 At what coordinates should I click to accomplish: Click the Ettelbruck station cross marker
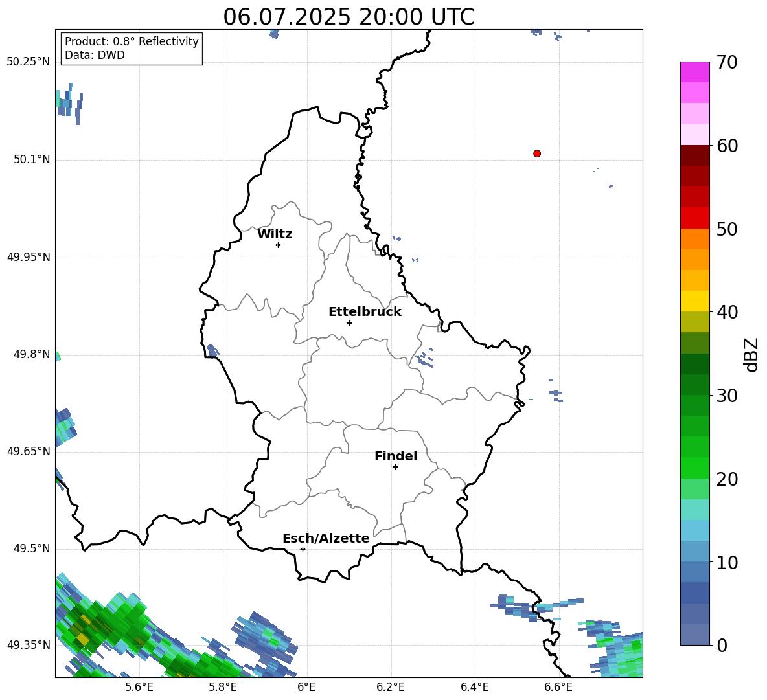pos(349,322)
